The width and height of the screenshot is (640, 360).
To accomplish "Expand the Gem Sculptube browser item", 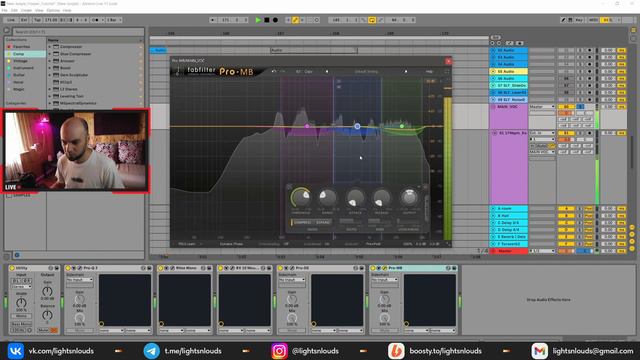I will (50, 75).
